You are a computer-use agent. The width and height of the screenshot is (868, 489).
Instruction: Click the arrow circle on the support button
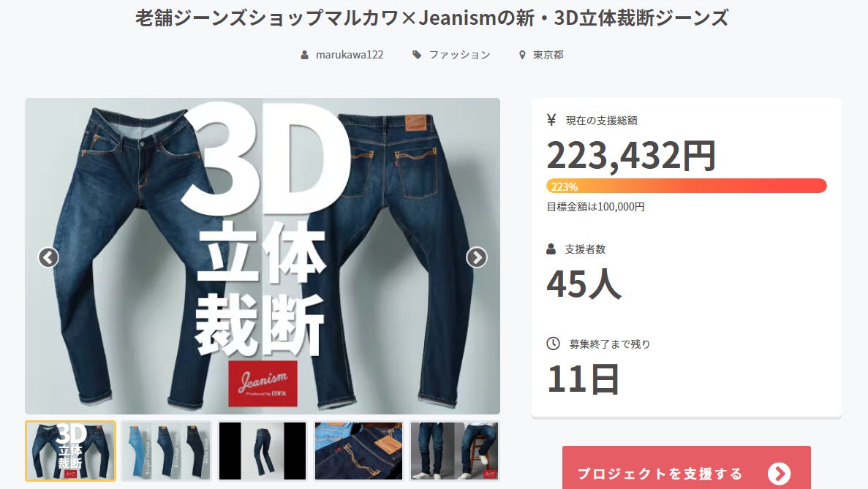pos(780,474)
